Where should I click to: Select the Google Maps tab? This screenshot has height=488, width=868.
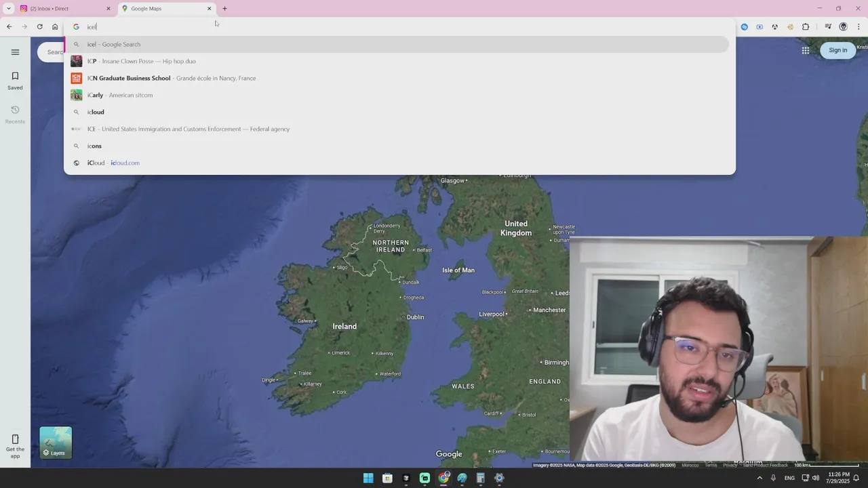click(166, 9)
